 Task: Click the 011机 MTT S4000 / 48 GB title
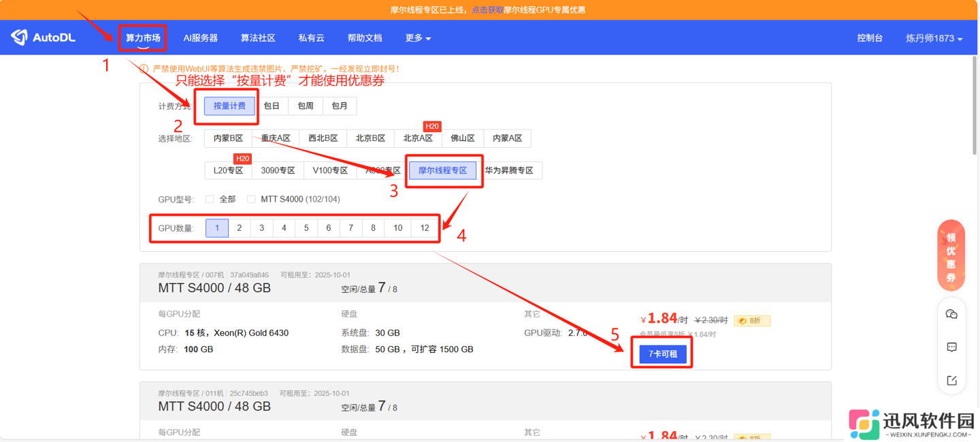tap(214, 407)
